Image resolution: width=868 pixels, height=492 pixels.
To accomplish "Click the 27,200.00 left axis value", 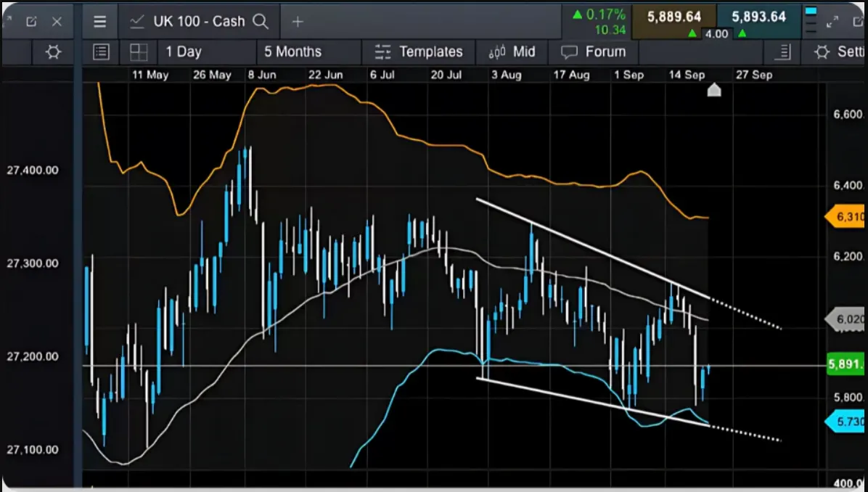I will 33,356.
